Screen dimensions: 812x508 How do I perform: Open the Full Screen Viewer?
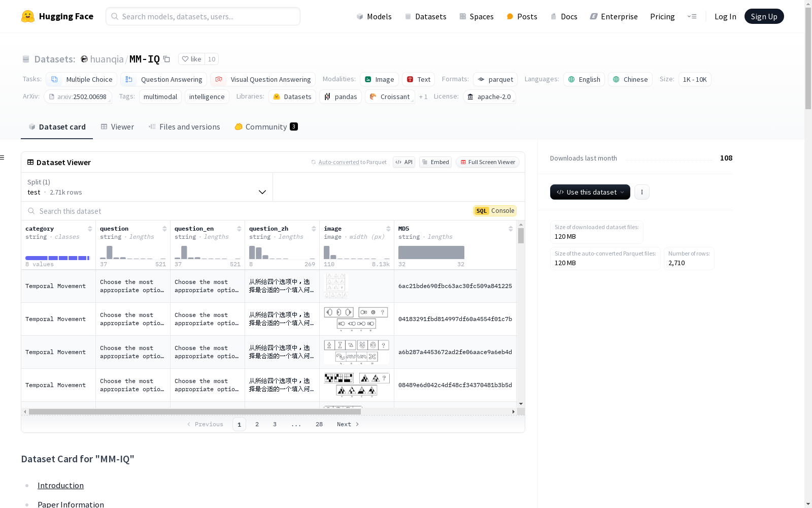488,162
